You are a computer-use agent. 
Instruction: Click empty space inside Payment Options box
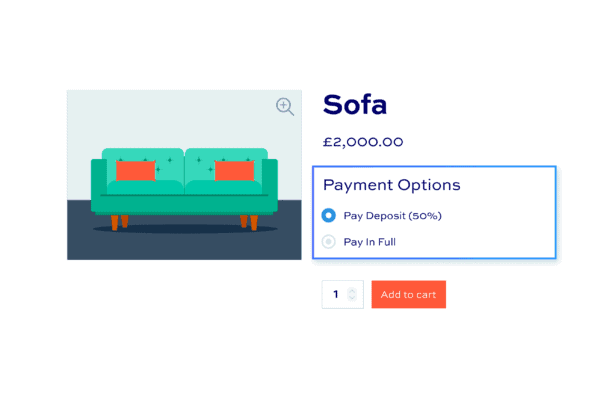click(x=497, y=230)
